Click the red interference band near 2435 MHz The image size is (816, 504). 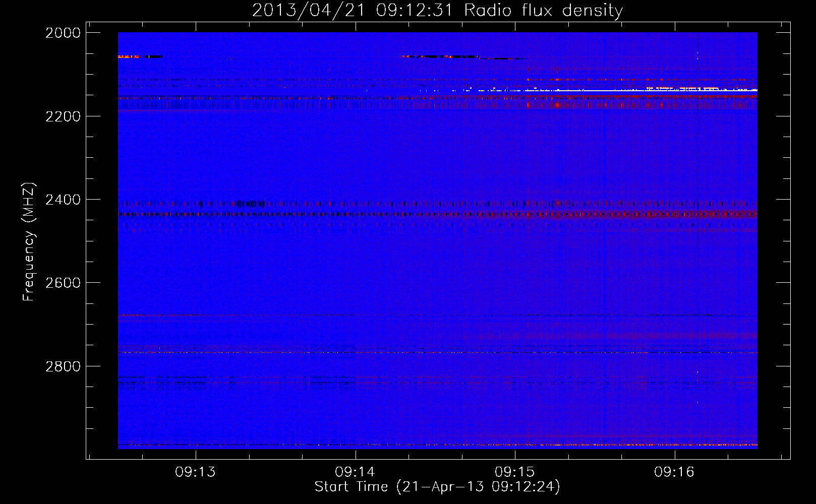click(x=438, y=215)
